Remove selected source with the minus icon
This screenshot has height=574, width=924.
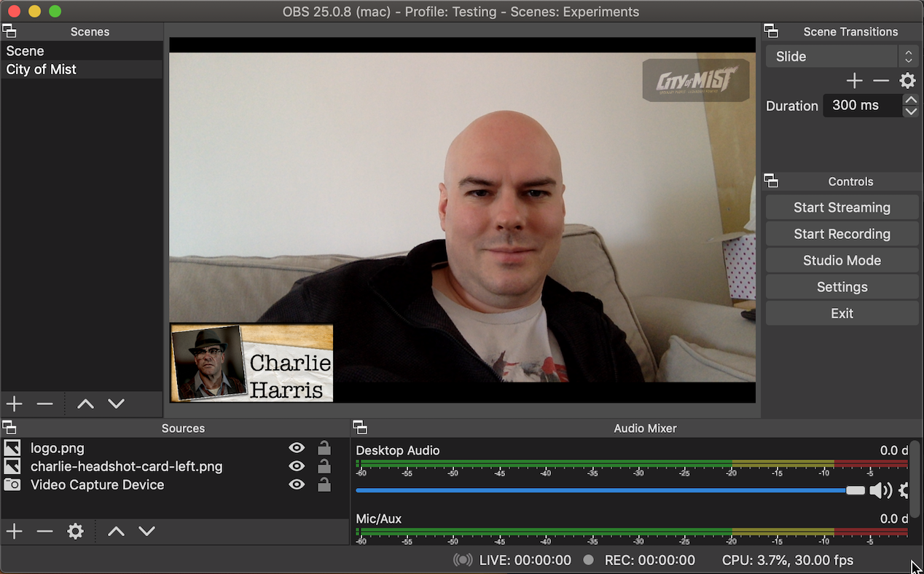point(44,531)
